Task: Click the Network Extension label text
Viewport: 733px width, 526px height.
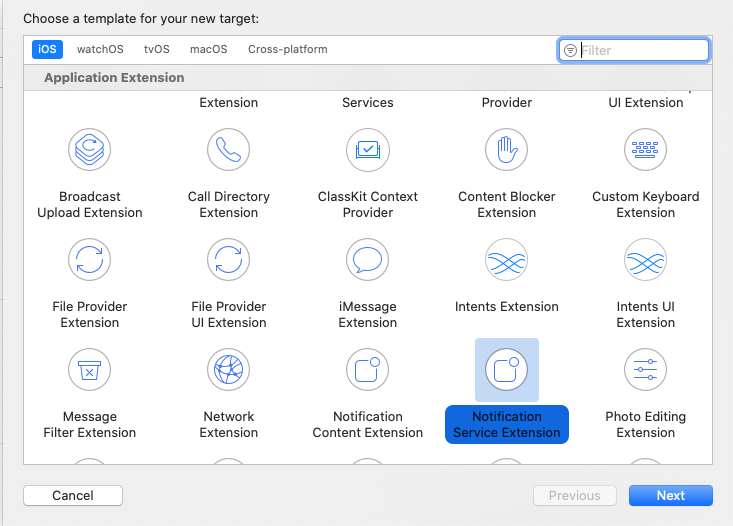Action: [229, 424]
